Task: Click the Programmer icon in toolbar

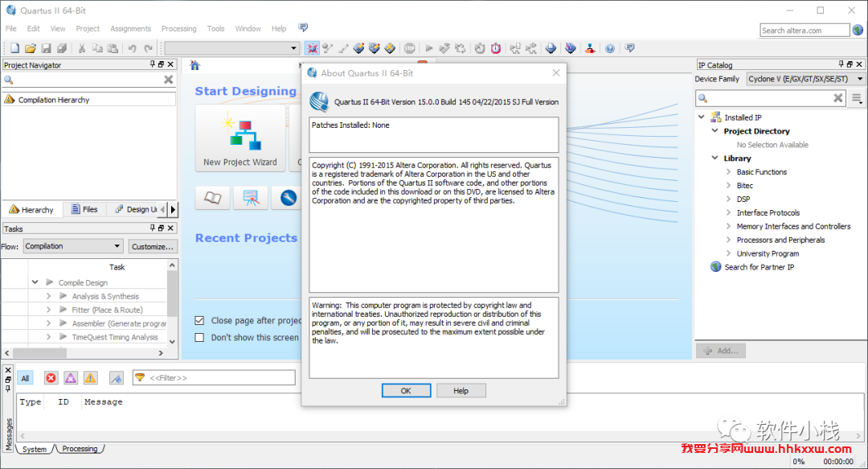Action: (570, 49)
